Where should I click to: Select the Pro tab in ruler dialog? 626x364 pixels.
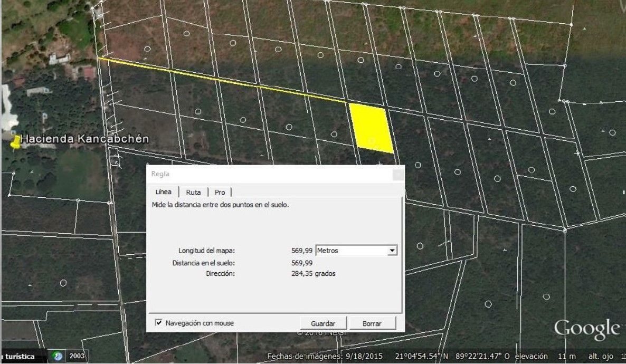(x=220, y=193)
